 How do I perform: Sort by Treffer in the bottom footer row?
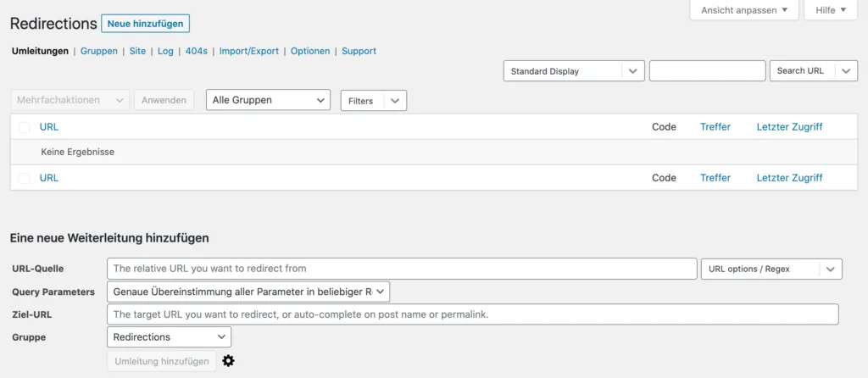pos(715,178)
